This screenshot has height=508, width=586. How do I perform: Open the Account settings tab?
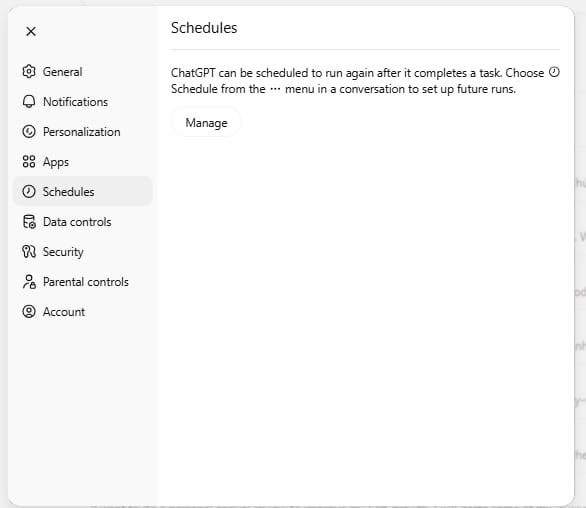(x=83, y=311)
